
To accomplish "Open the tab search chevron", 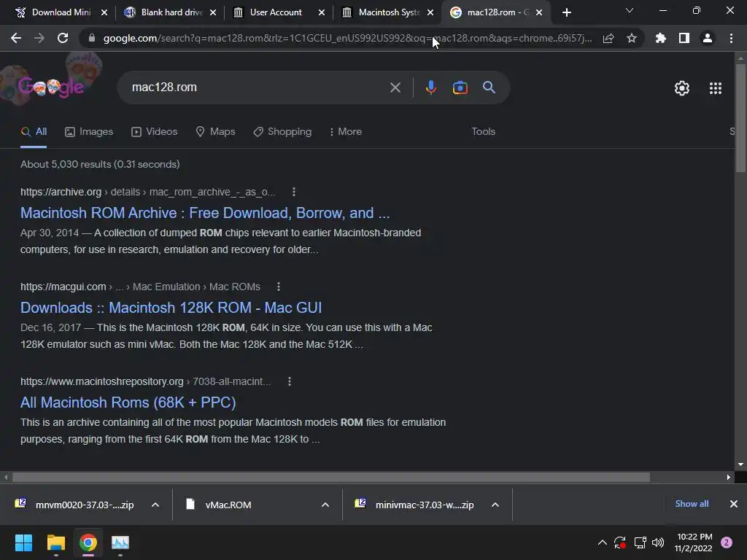I will [x=630, y=10].
